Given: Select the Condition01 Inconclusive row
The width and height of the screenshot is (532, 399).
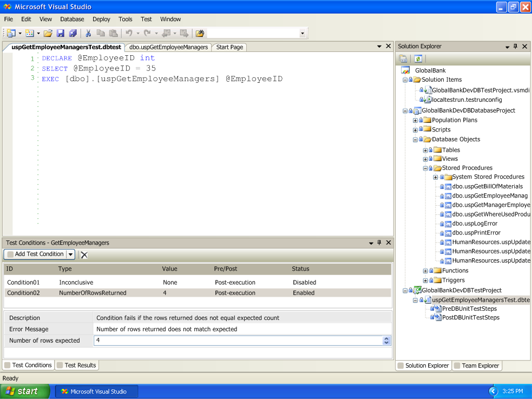Looking at the screenshot, I should pyautogui.click(x=198, y=282).
